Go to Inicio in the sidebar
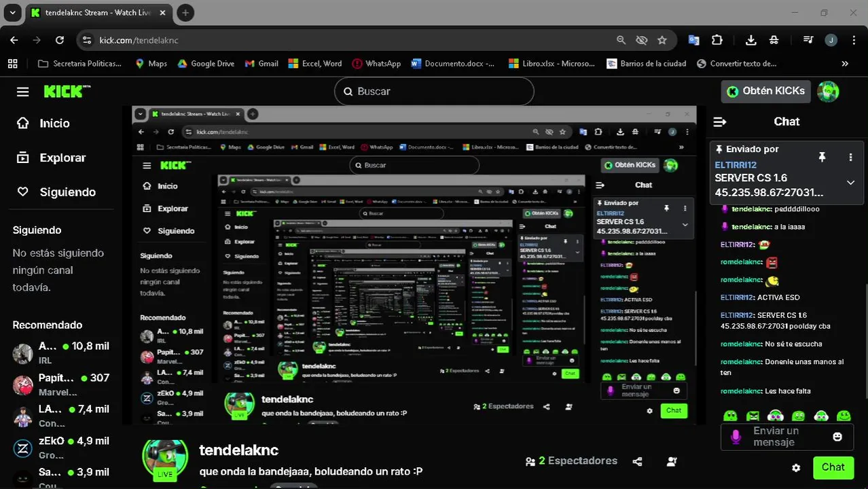This screenshot has width=868, height=489. (x=43, y=123)
